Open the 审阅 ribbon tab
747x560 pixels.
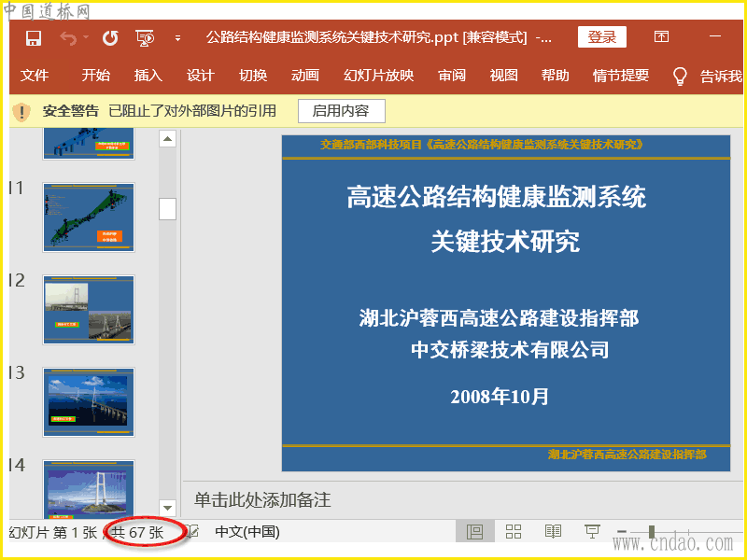point(452,76)
